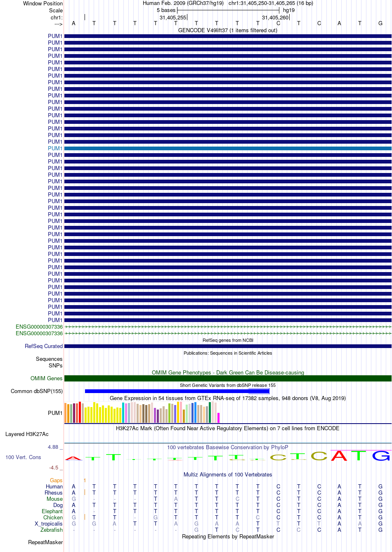Click the -4.5 conservation scale value
This screenshot has width=392, height=552.
(x=54, y=468)
